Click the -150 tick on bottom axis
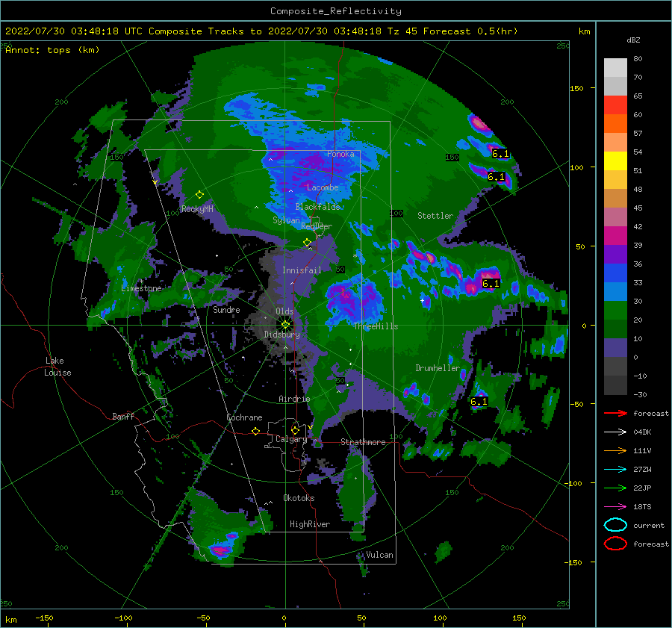The height and width of the screenshot is (628, 672). (x=44, y=618)
